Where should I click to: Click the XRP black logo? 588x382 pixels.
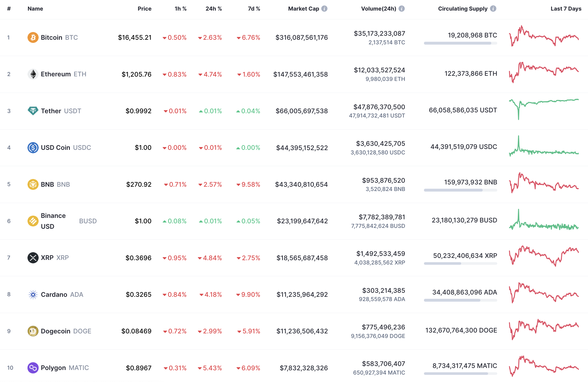33,257
